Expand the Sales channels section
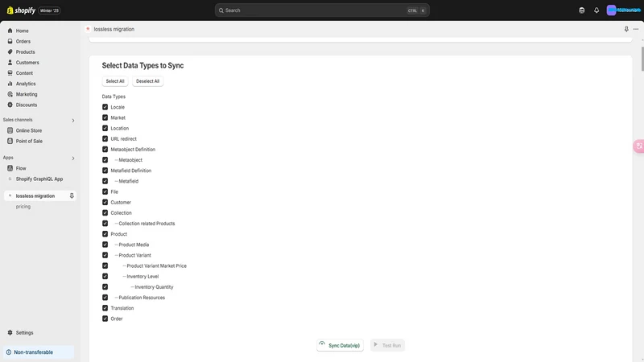 [x=73, y=120]
